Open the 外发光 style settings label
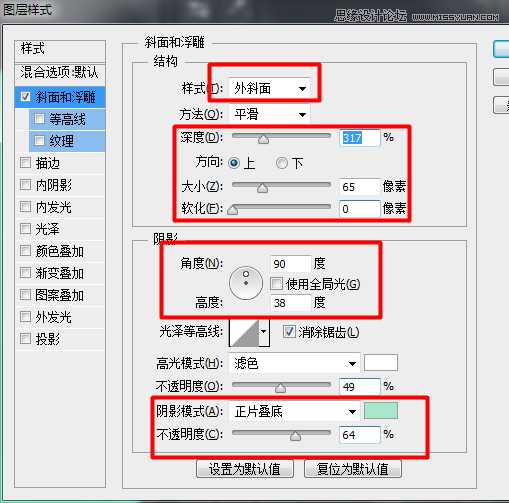The height and width of the screenshot is (503, 509). (54, 317)
